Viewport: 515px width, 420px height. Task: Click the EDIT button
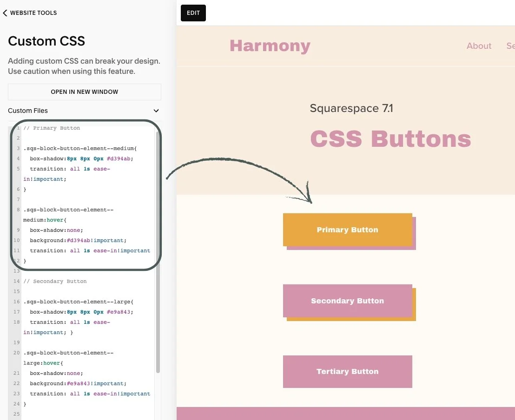point(193,13)
